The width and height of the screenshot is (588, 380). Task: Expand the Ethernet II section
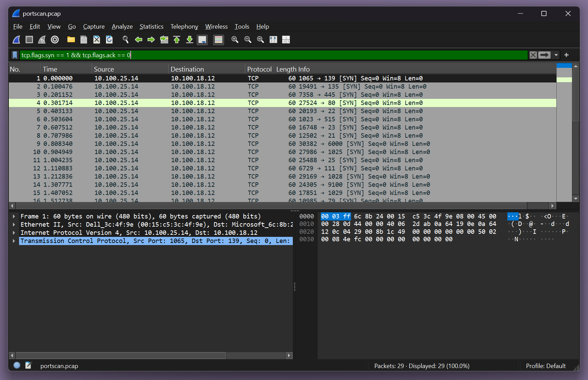pyautogui.click(x=14, y=225)
